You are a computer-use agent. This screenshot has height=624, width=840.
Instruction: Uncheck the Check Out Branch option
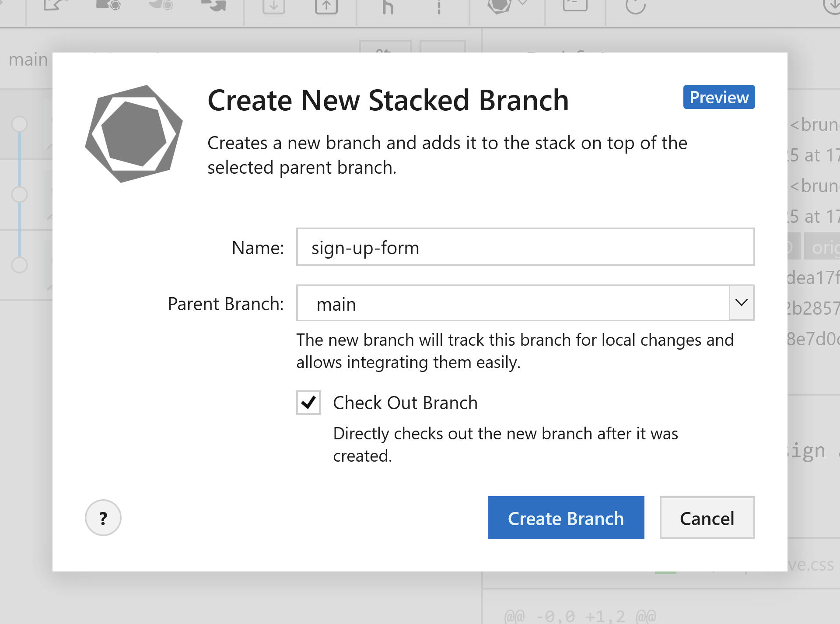(x=308, y=403)
